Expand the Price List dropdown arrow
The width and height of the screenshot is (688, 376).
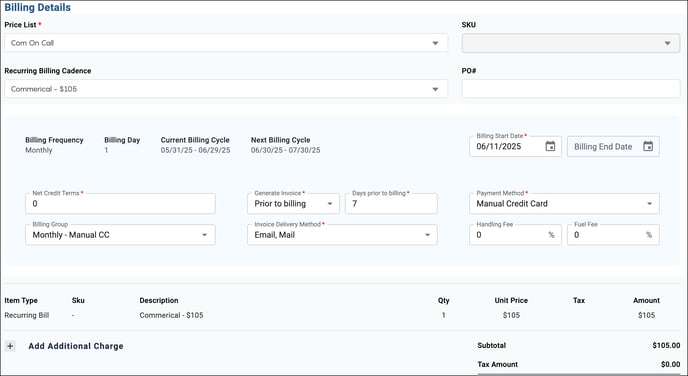click(x=435, y=43)
